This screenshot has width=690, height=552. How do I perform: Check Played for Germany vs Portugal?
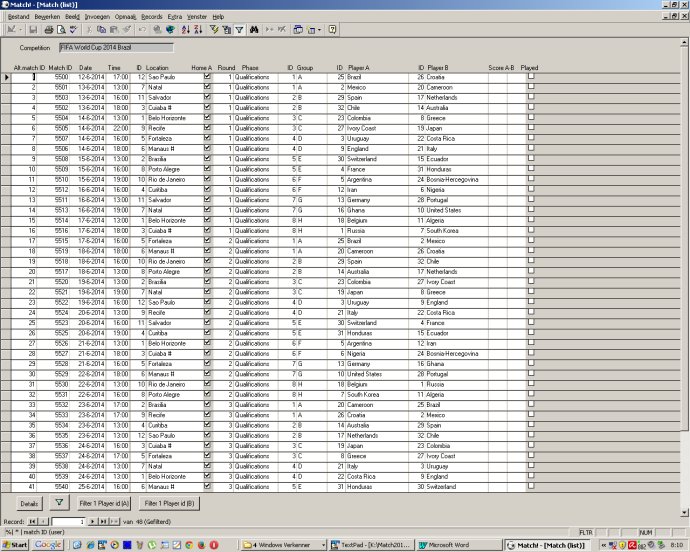pyautogui.click(x=531, y=199)
